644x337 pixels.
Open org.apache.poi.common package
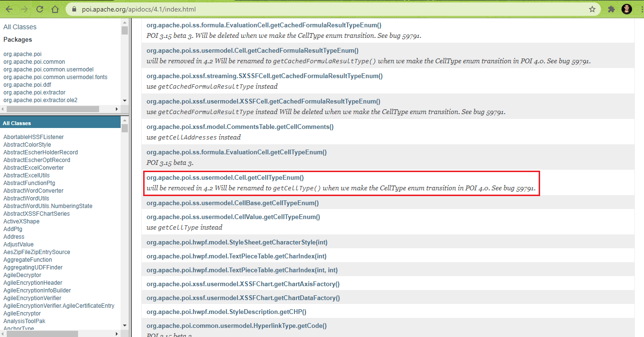(x=34, y=62)
